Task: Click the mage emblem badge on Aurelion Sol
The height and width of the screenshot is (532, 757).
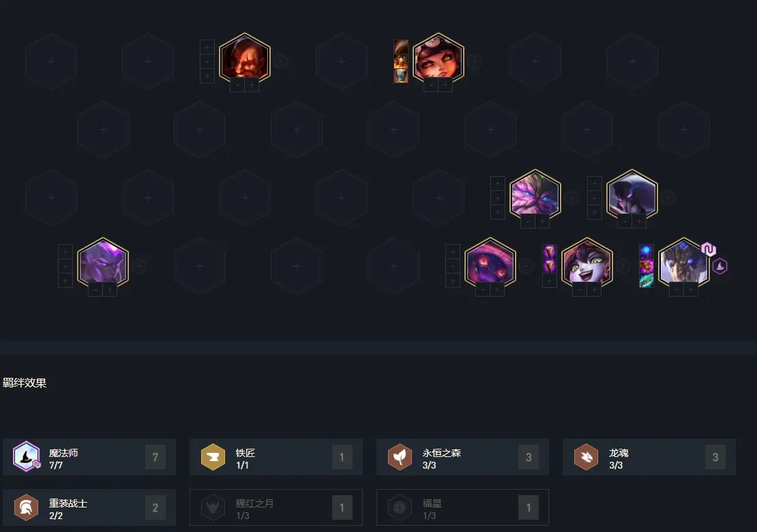Action: (719, 266)
